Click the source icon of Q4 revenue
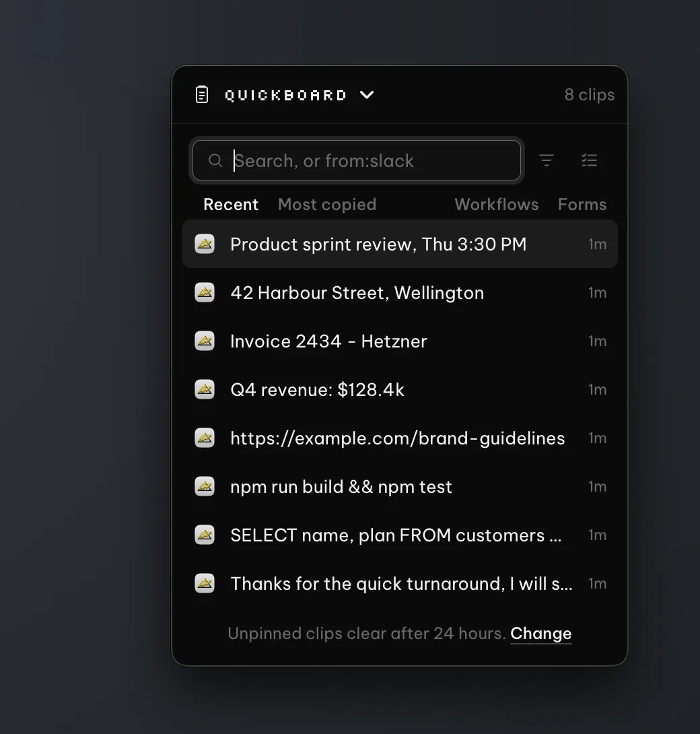The width and height of the screenshot is (700, 734). pos(205,389)
